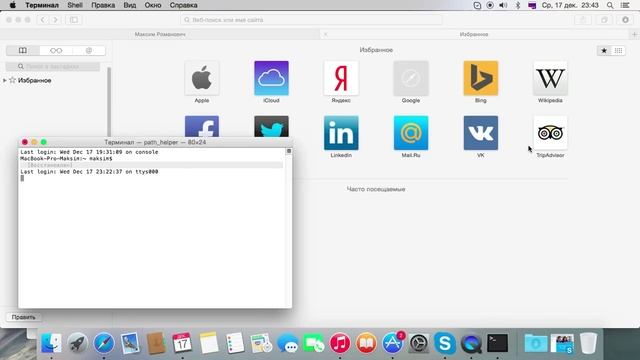Open the Bing favorite tile
This screenshot has height=360, width=640.
click(481, 78)
